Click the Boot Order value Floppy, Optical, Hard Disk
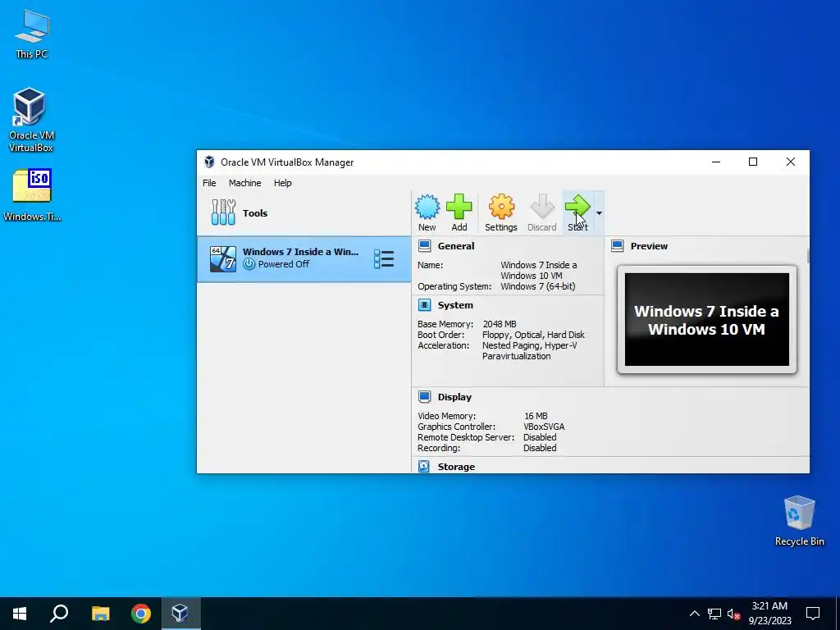The width and height of the screenshot is (840, 630). pos(533,335)
